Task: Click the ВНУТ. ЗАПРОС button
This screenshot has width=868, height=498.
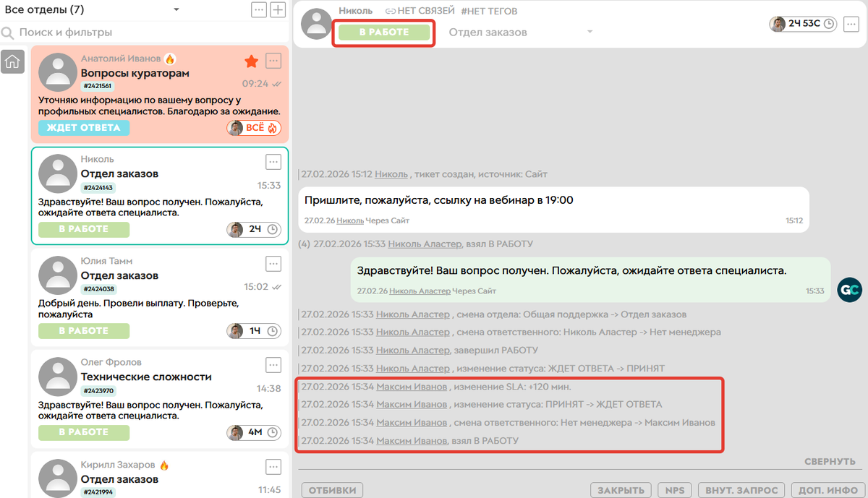Action: [741, 490]
